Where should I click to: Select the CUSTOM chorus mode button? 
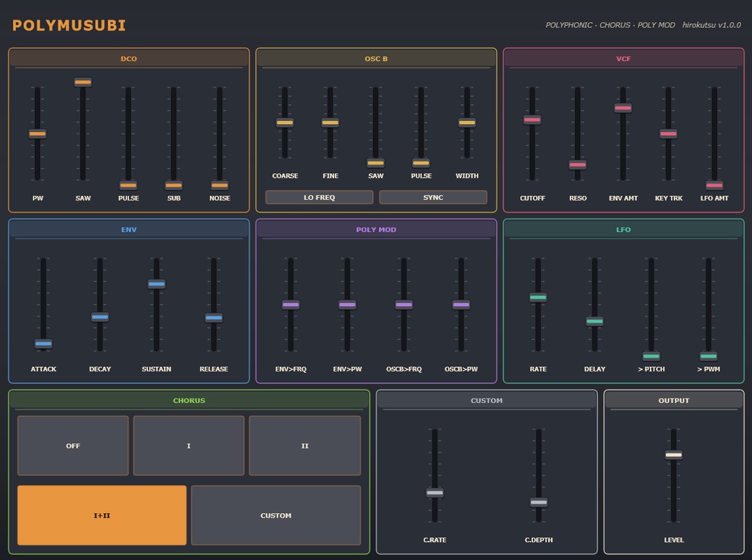[276, 515]
